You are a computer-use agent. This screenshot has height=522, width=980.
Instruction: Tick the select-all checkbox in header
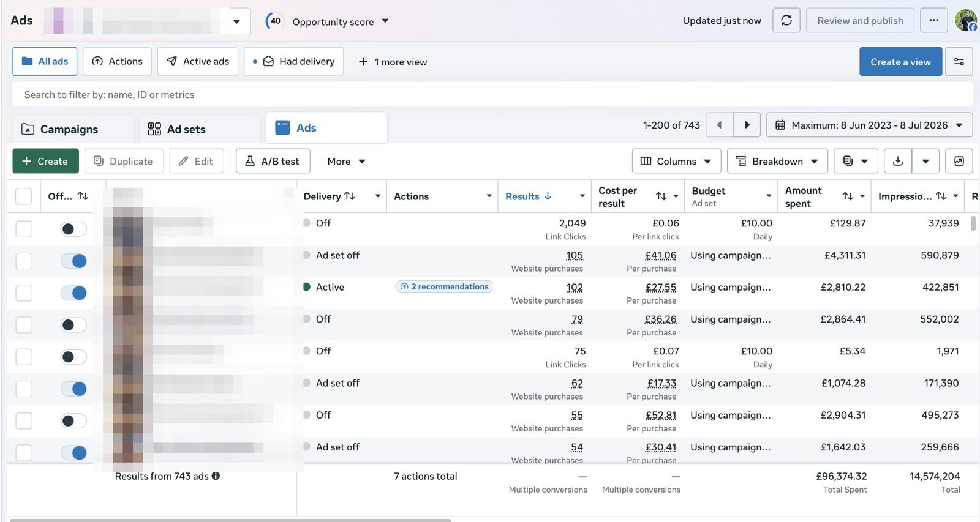coord(24,196)
